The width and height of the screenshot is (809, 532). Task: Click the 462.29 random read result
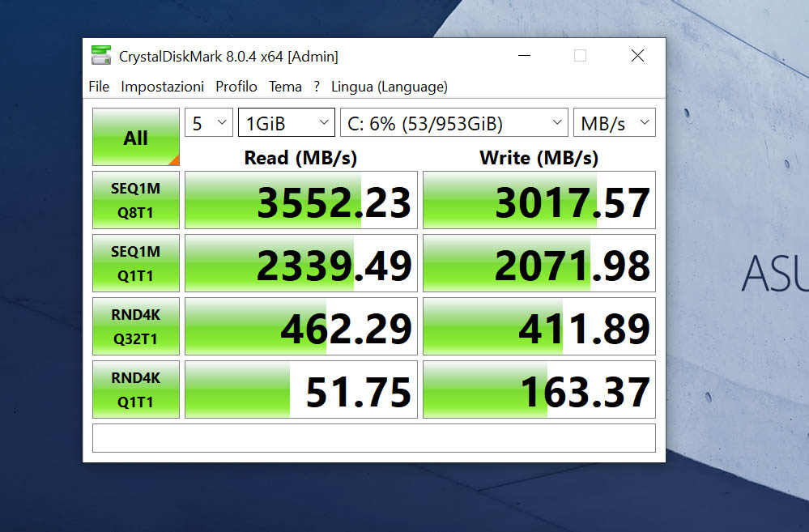coord(300,326)
